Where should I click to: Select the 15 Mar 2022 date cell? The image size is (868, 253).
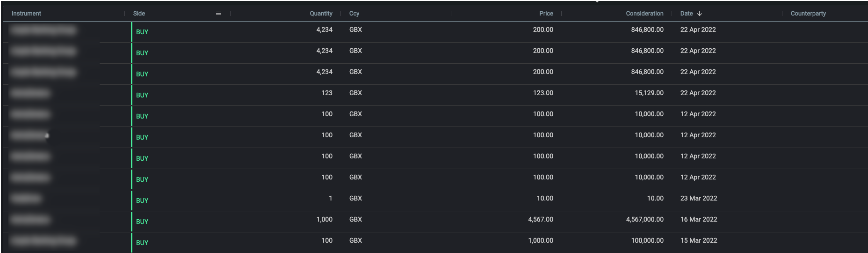pos(699,240)
